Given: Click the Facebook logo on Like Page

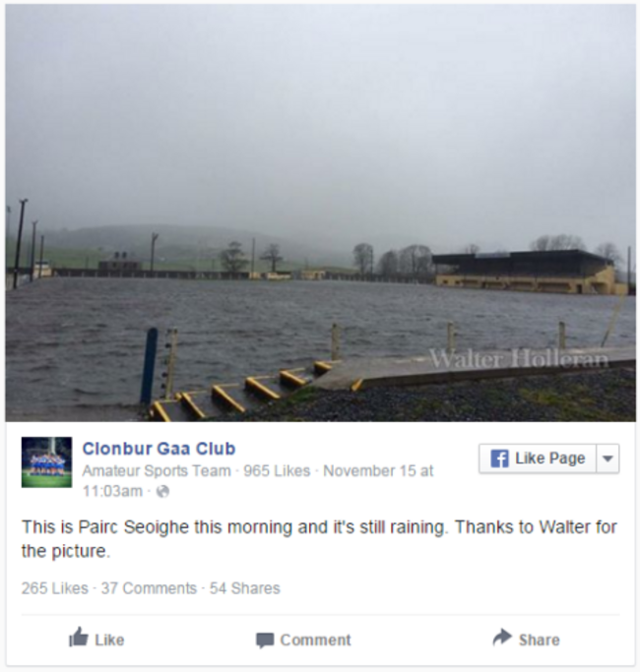Looking at the screenshot, I should point(499,458).
